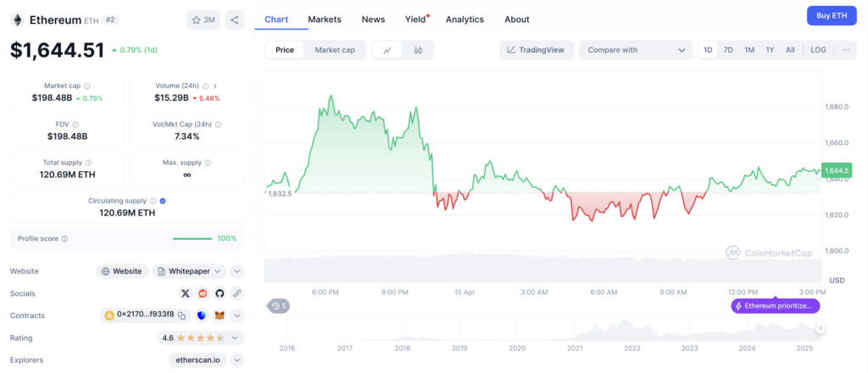The height and width of the screenshot is (373, 868).
Task: Open the GitHub social link
Action: 220,293
